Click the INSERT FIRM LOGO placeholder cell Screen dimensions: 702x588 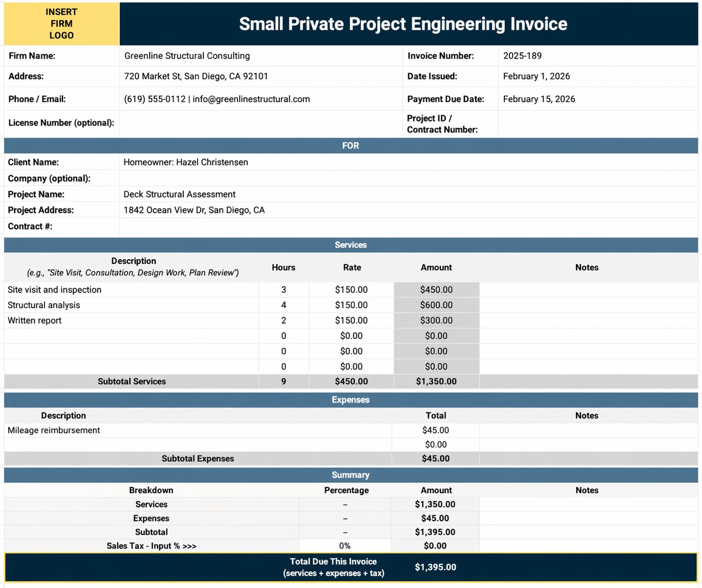[61, 24]
